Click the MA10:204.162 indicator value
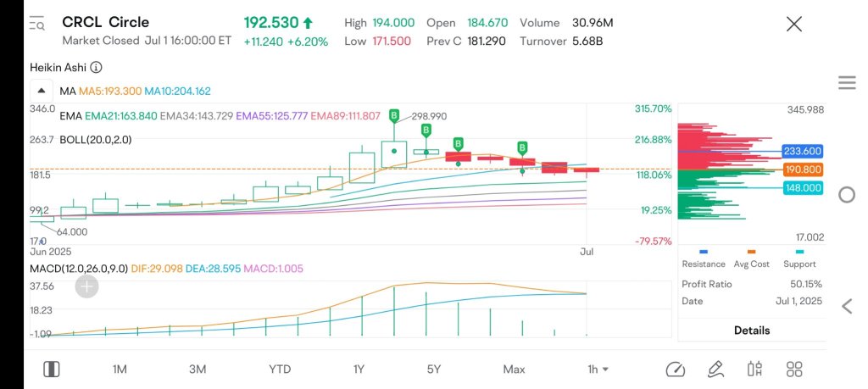 (x=178, y=92)
